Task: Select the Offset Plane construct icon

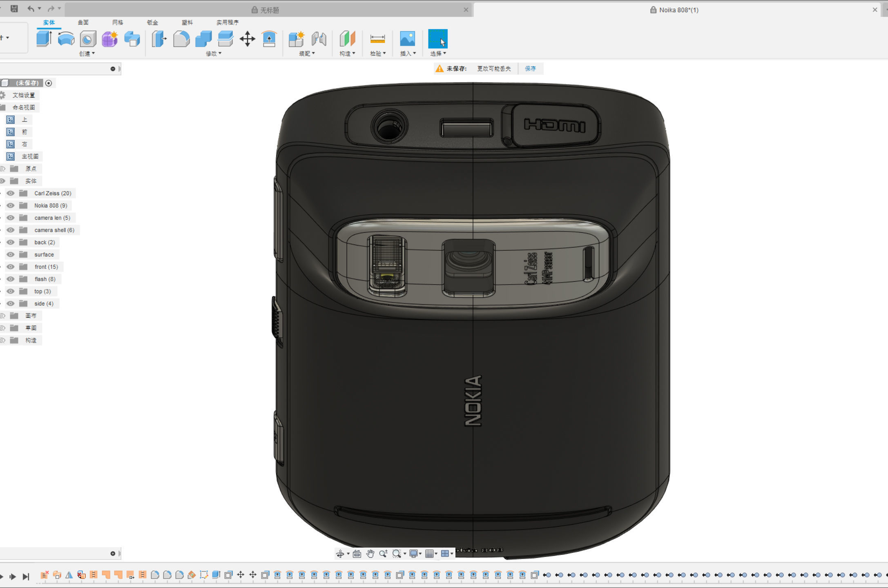Action: (x=347, y=39)
